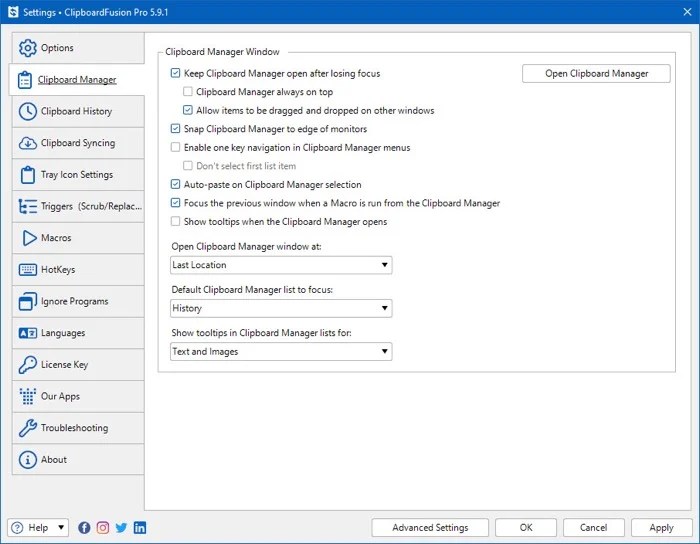Open the Facebook social link icon
Viewport: 700px width, 544px height.
click(84, 527)
